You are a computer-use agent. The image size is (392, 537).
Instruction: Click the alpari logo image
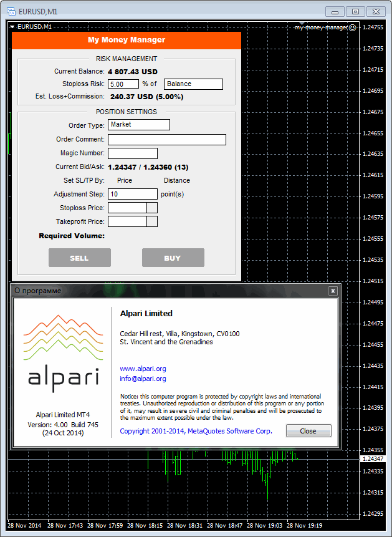(64, 353)
